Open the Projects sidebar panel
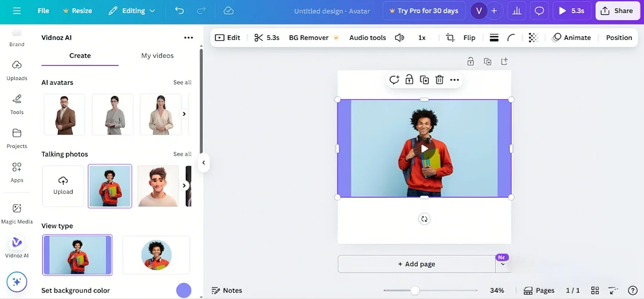Image resolution: width=644 pixels, height=299 pixels. point(17,138)
